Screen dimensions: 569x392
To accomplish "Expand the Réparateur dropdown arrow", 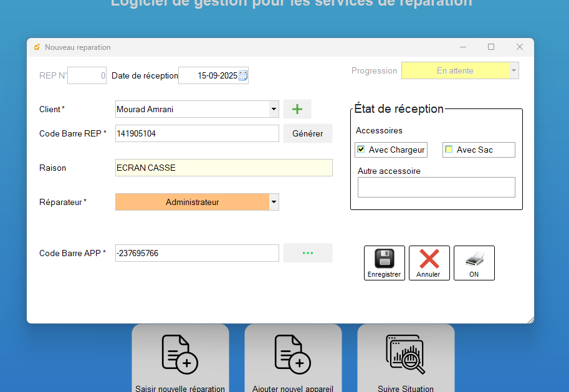I will coord(274,202).
